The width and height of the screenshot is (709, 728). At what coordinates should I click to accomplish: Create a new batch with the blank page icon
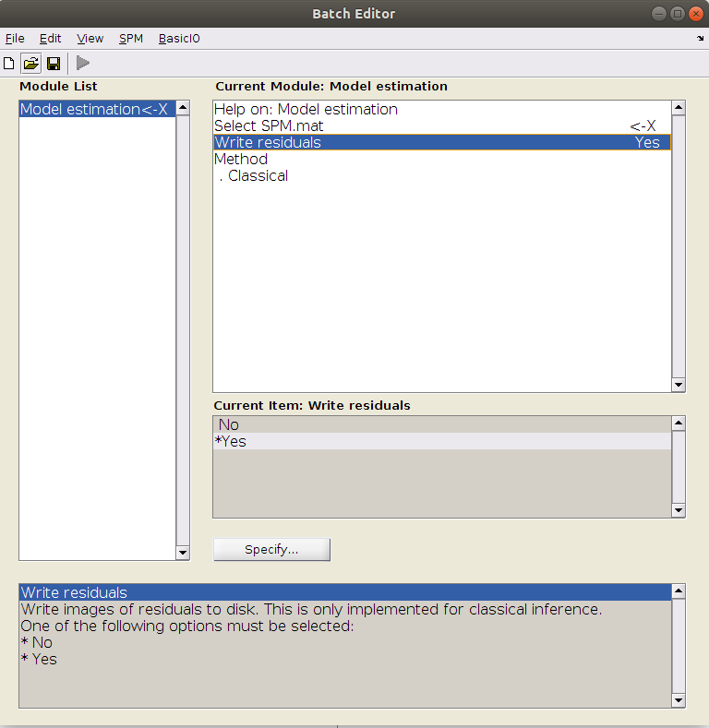[x=9, y=63]
